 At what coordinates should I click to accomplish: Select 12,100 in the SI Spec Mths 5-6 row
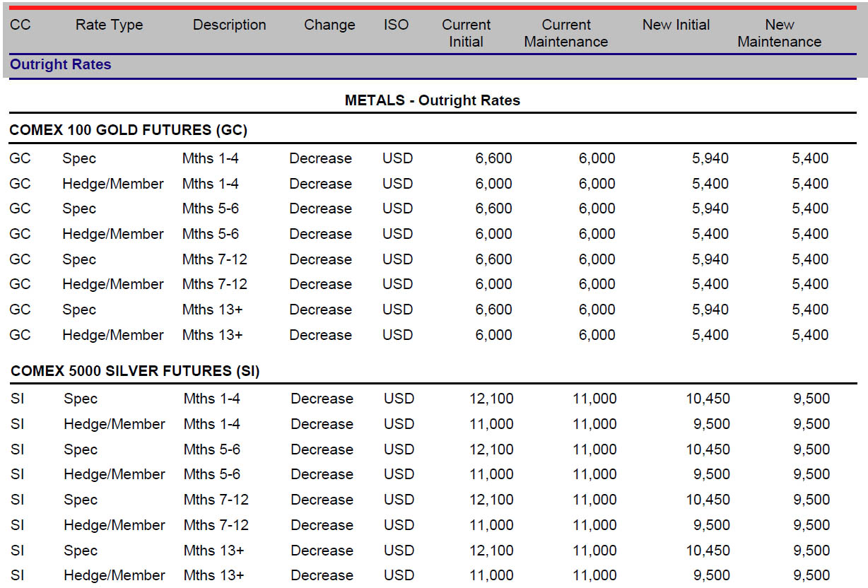[x=492, y=449]
